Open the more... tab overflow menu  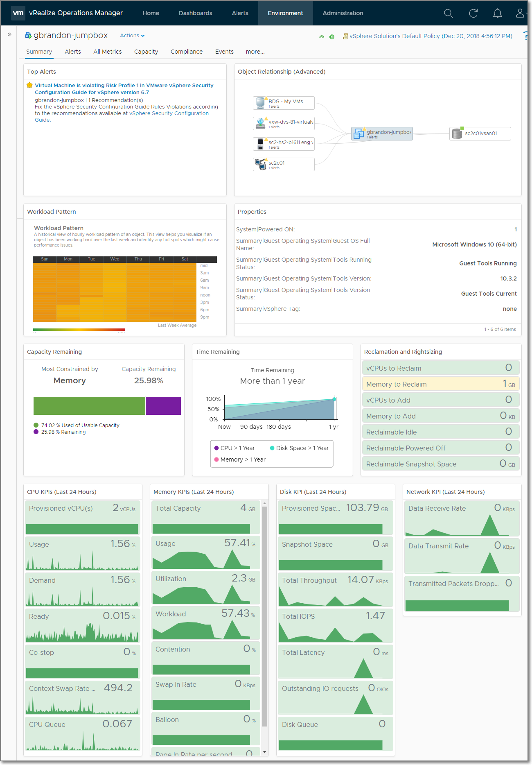point(255,52)
